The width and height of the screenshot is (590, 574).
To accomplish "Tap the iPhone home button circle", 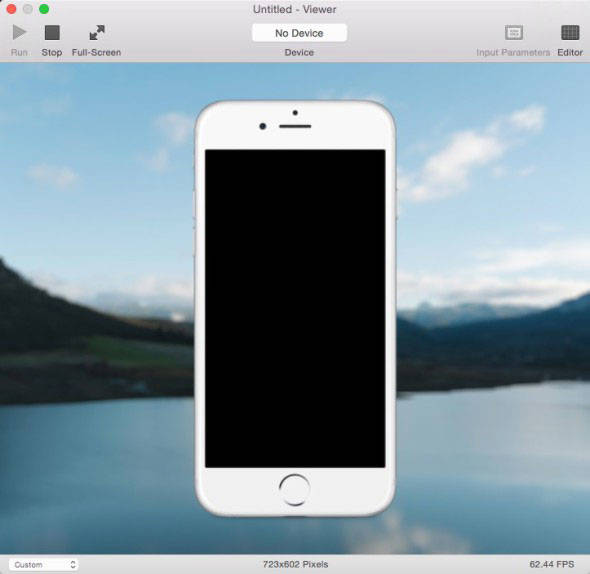I will pos(295,489).
